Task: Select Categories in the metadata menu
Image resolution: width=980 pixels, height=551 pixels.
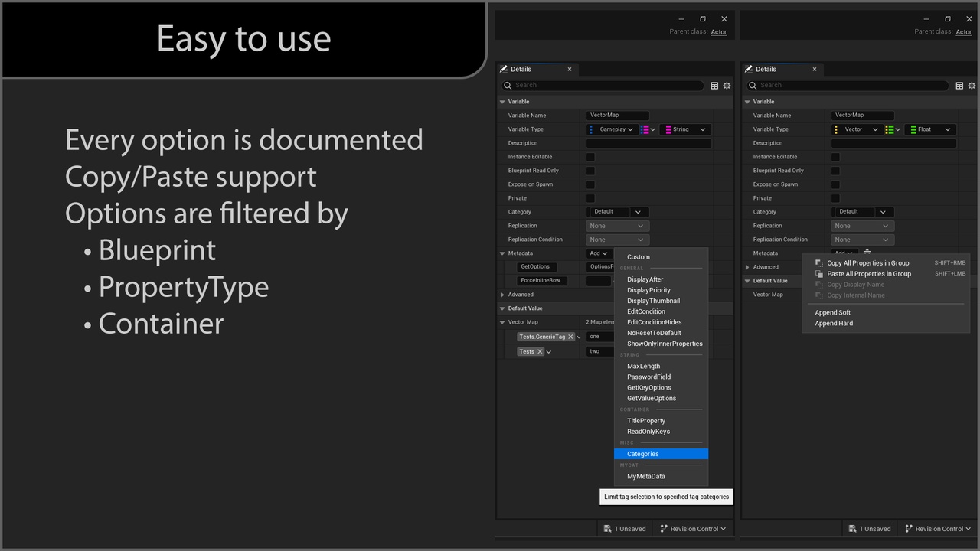Action: click(x=661, y=454)
